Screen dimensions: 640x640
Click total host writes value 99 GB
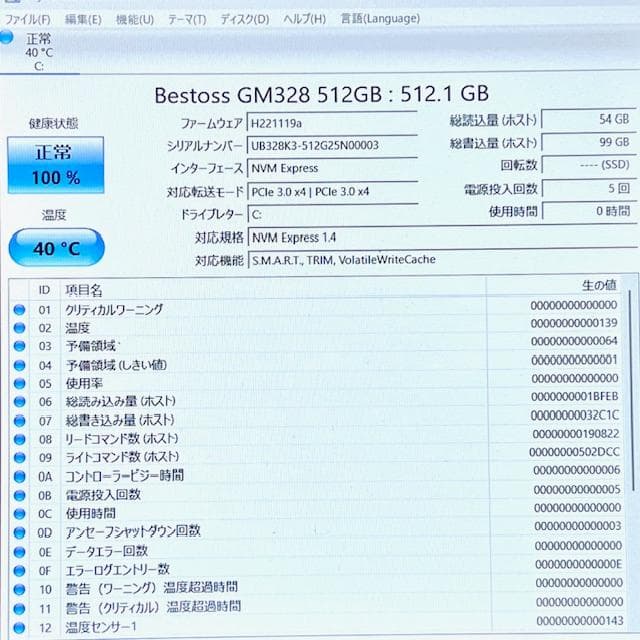point(589,142)
